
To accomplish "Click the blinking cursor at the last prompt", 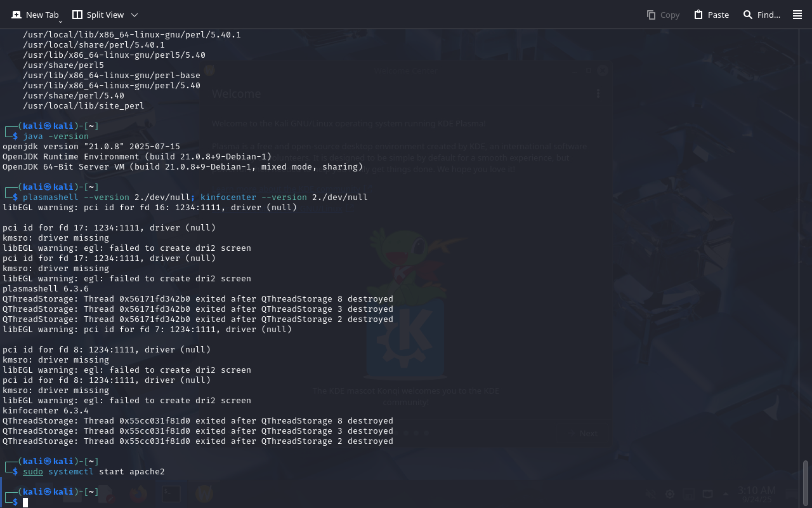I will pyautogui.click(x=25, y=502).
